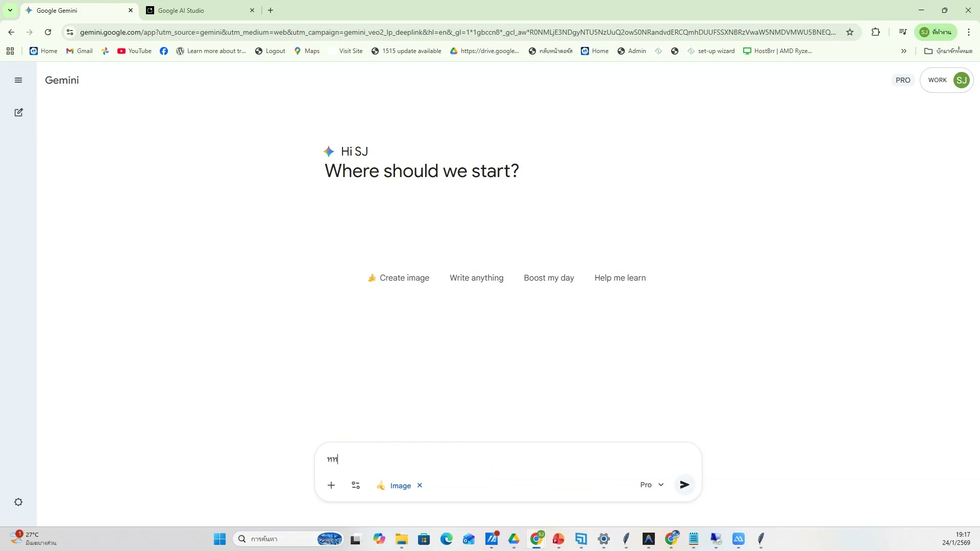Open the WORK account profile button

[947, 80]
